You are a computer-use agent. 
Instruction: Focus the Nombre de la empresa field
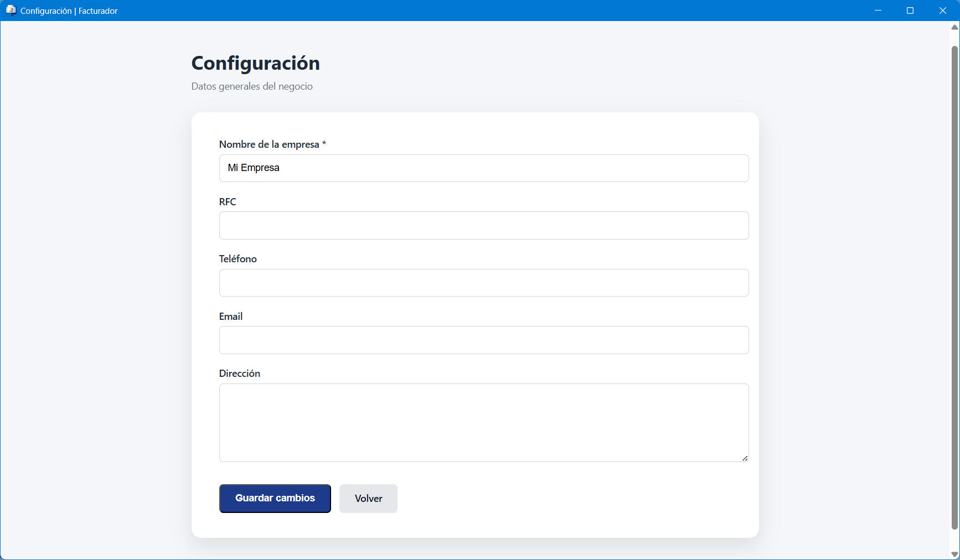point(483,168)
